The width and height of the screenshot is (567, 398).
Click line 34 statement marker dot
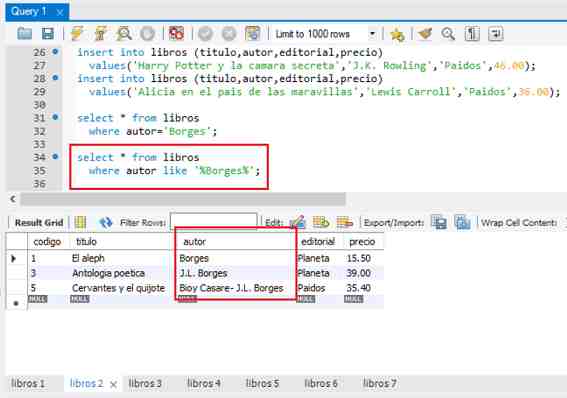click(x=55, y=157)
